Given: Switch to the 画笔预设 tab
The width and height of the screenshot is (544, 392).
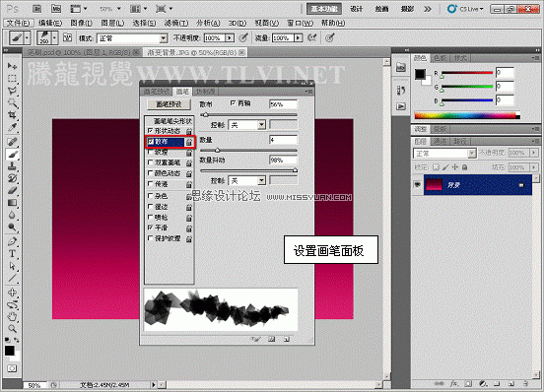Looking at the screenshot, I should click(156, 92).
